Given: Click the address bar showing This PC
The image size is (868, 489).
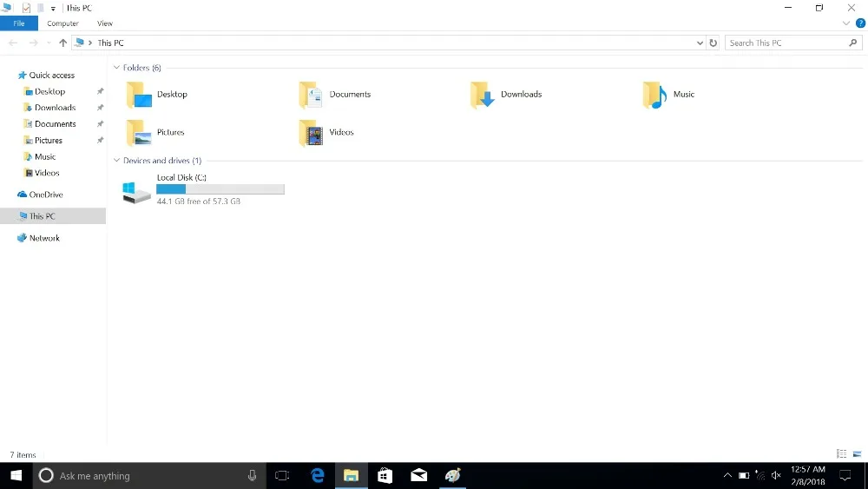Looking at the screenshot, I should pyautogui.click(x=387, y=43).
